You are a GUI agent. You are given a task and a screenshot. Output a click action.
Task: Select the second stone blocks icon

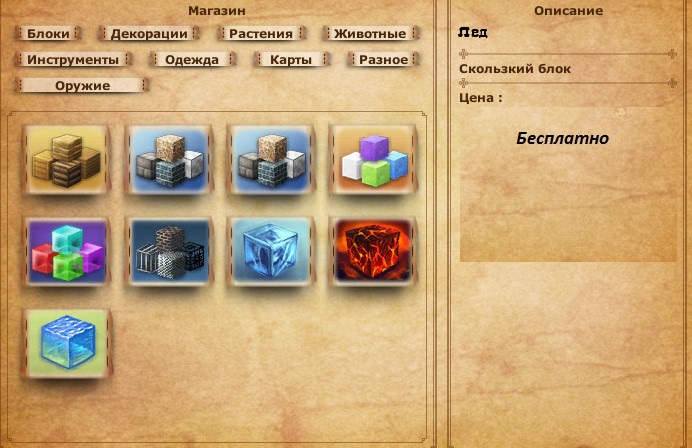[271, 159]
